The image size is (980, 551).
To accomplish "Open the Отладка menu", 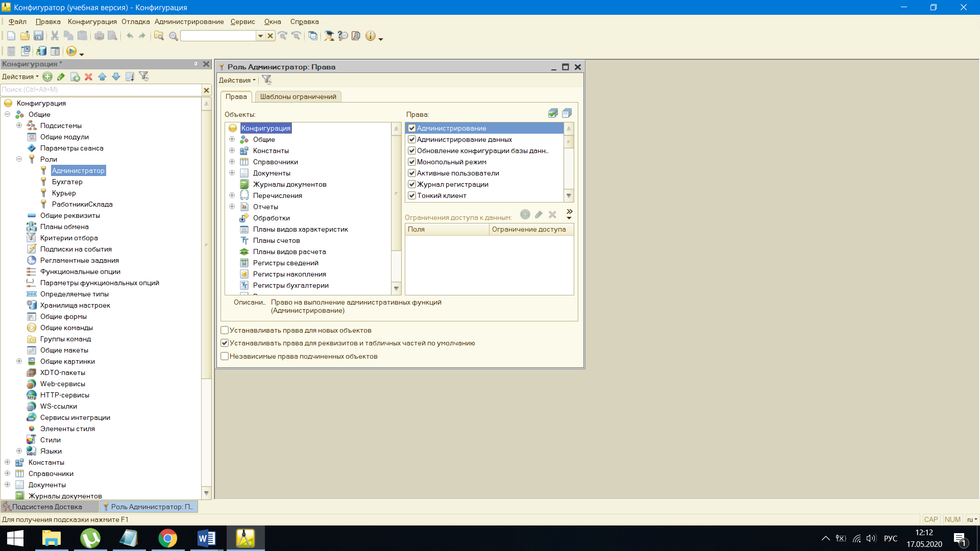I will click(136, 21).
